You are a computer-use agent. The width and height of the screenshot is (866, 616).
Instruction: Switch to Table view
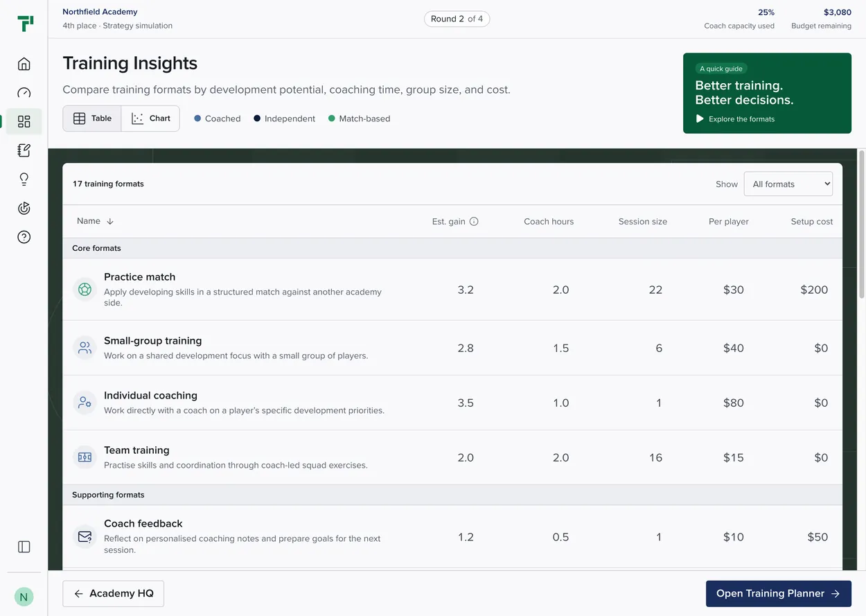coord(92,118)
